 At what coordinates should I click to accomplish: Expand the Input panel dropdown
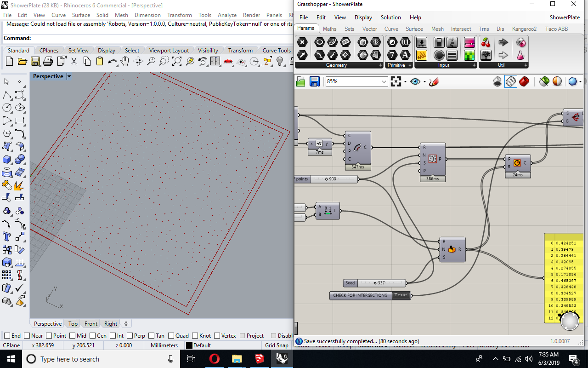click(475, 65)
